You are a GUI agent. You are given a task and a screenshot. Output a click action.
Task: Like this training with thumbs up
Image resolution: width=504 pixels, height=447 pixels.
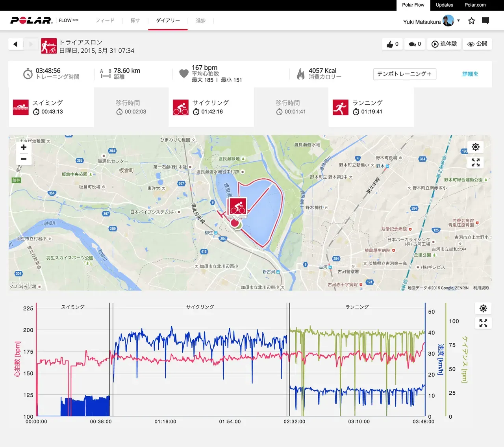(x=392, y=44)
